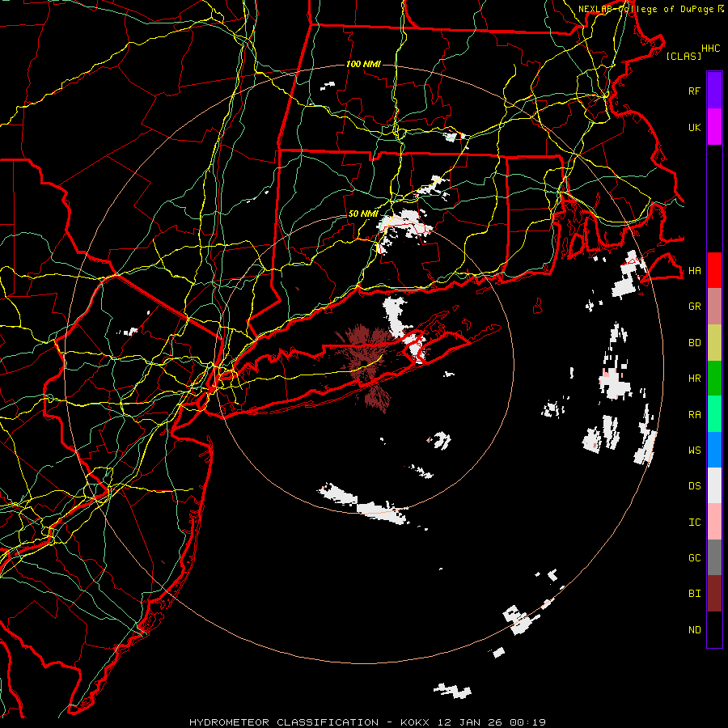This screenshot has width=728, height=728.
Task: Click the DS white legend color swatch
Action: click(x=714, y=485)
